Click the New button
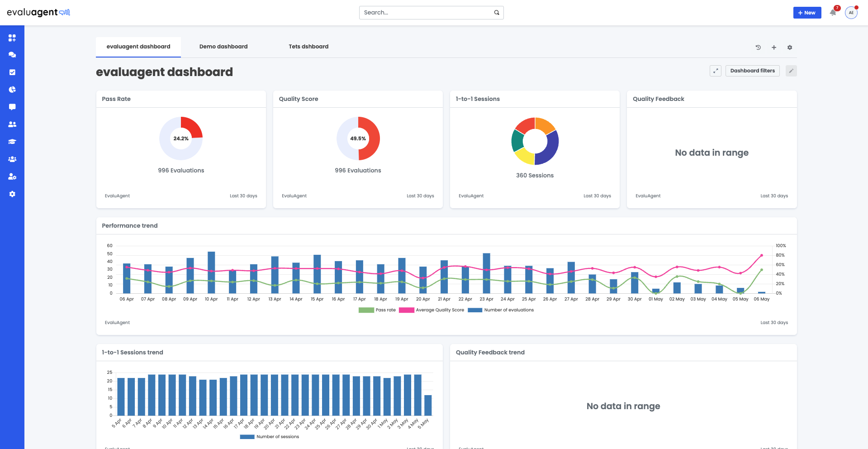This screenshot has height=449, width=868. click(x=807, y=13)
